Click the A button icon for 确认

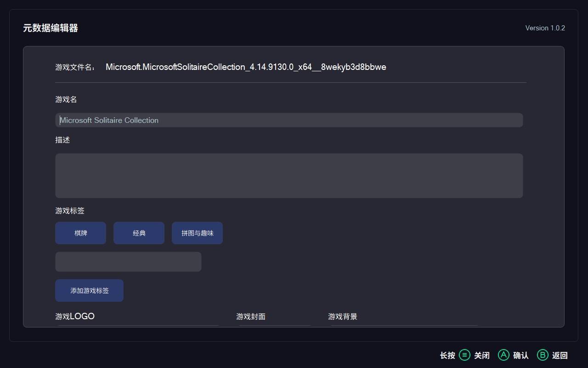[x=503, y=355]
